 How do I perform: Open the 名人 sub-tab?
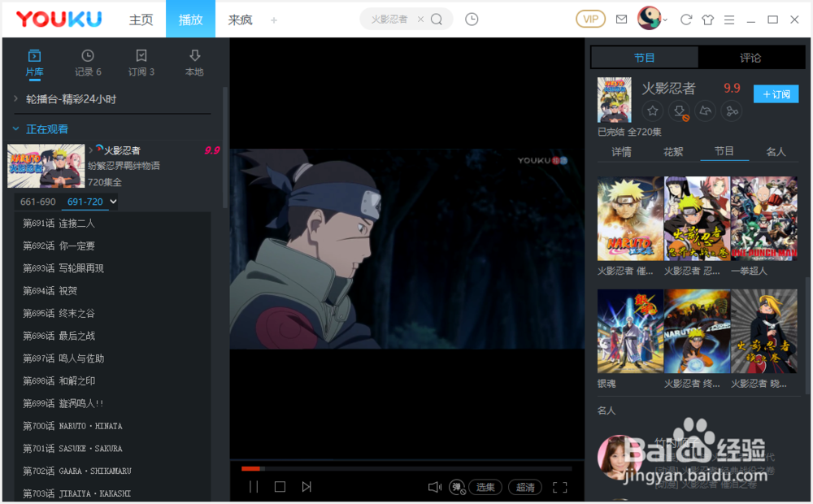776,151
